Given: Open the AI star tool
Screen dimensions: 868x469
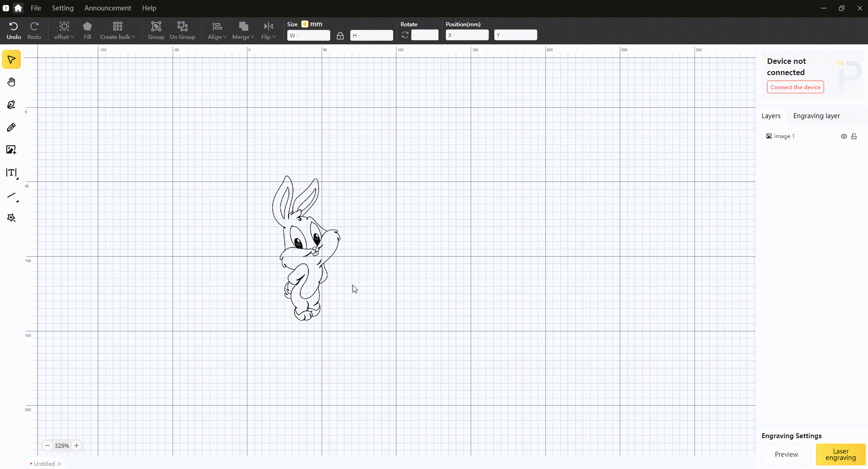Looking at the screenshot, I should (x=11, y=218).
